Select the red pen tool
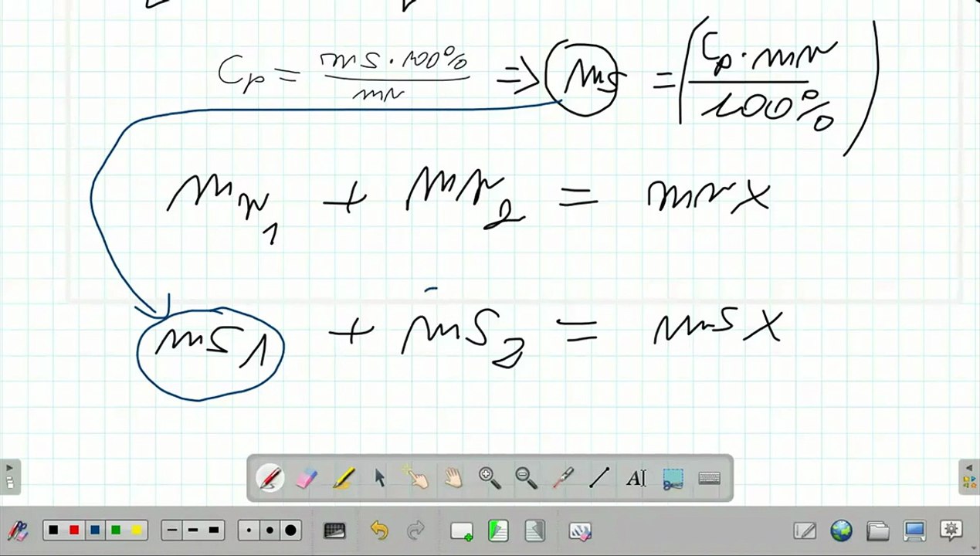 [270, 479]
